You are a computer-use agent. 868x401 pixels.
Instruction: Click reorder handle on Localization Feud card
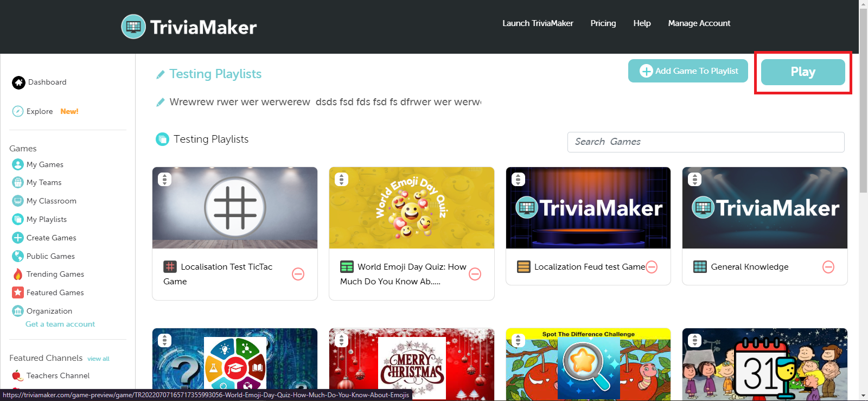(x=518, y=179)
